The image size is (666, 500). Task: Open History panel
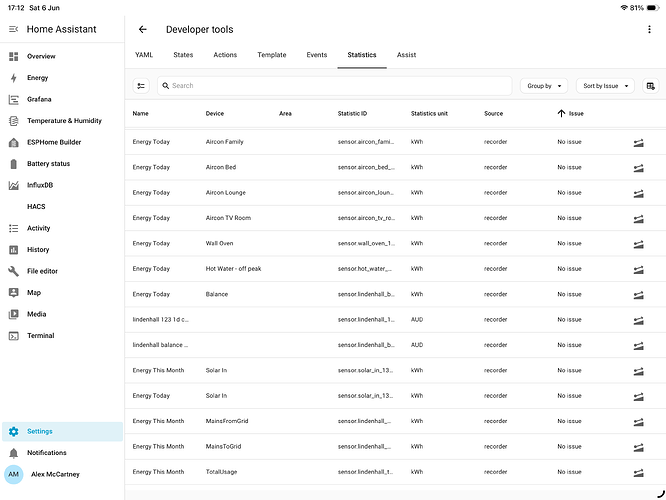62,250
